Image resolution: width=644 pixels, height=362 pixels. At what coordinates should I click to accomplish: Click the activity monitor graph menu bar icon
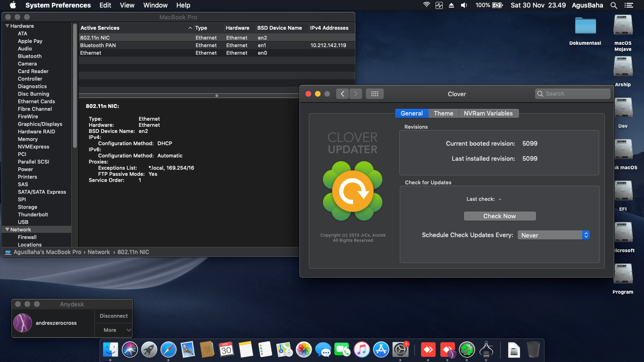pos(439,5)
